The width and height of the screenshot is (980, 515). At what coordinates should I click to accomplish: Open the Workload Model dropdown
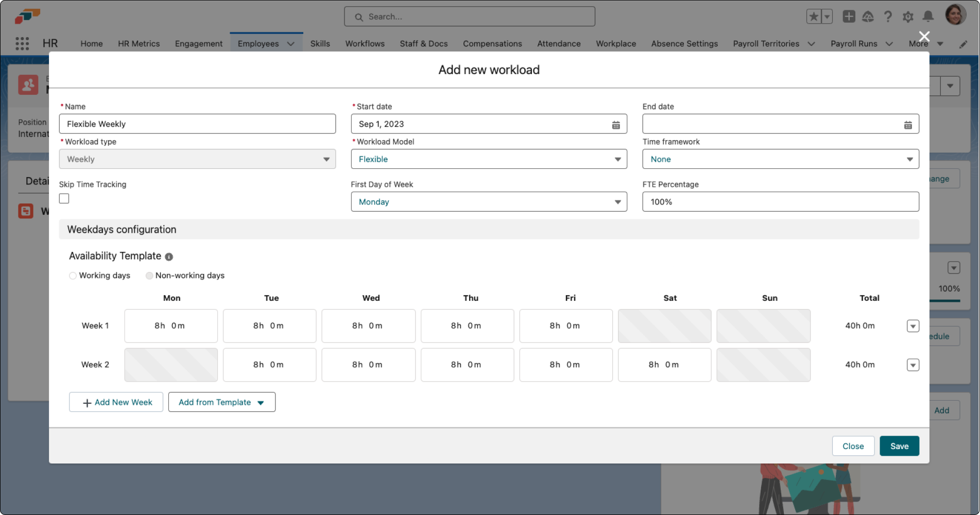(488, 159)
